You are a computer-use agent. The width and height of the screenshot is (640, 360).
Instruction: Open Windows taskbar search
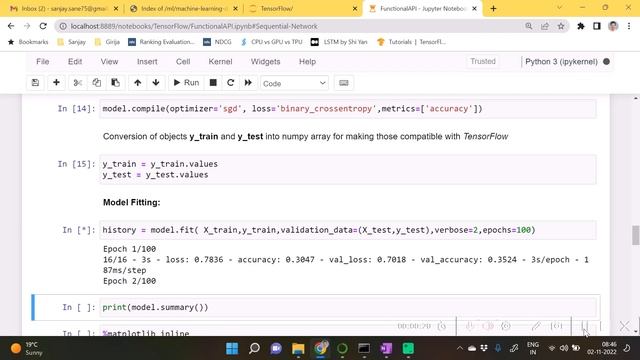click(x=254, y=348)
